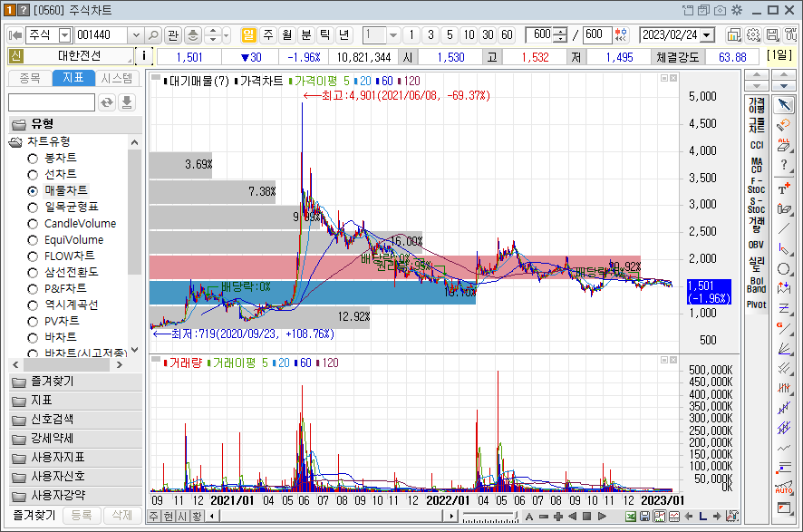Viewport: 803px width, 532px height.
Task: Open the 주식 market type dropdown
Action: tap(64, 34)
